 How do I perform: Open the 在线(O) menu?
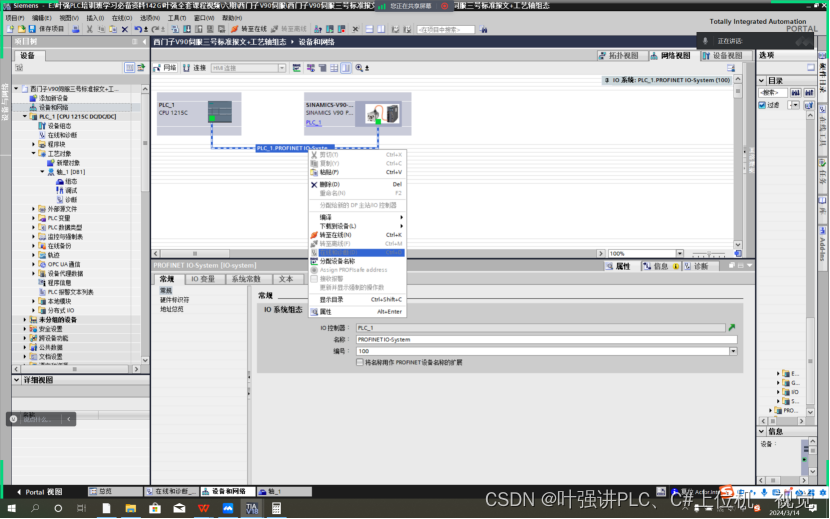[122, 18]
